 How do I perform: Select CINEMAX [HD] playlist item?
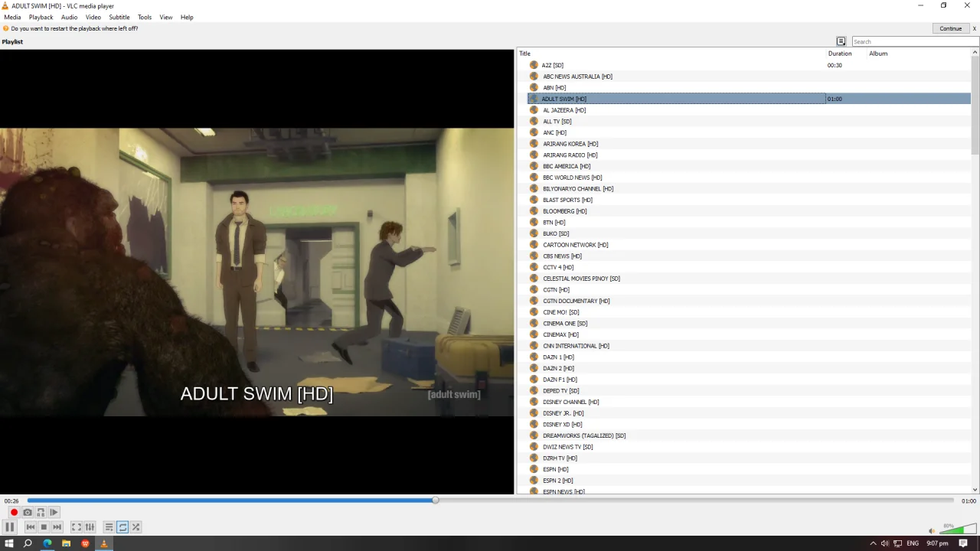tap(561, 334)
